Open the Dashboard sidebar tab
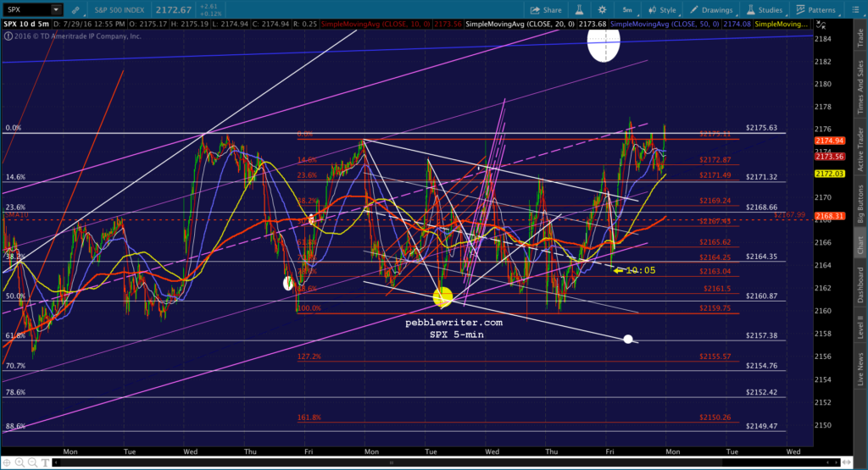This screenshot has width=868, height=470. click(x=860, y=285)
